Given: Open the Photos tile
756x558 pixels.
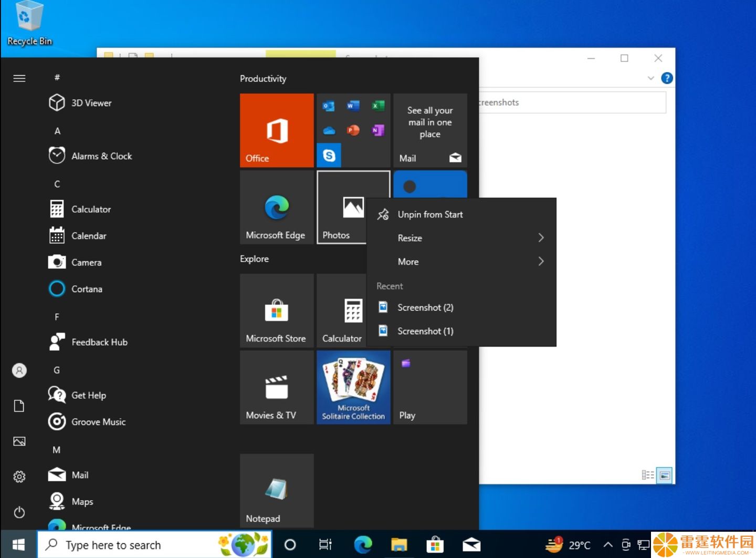Looking at the screenshot, I should pyautogui.click(x=341, y=207).
